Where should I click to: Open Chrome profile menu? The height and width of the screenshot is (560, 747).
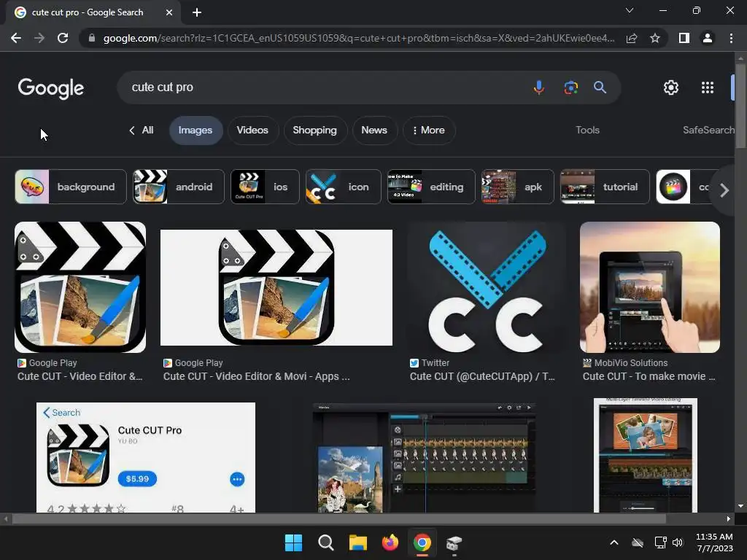(x=708, y=38)
